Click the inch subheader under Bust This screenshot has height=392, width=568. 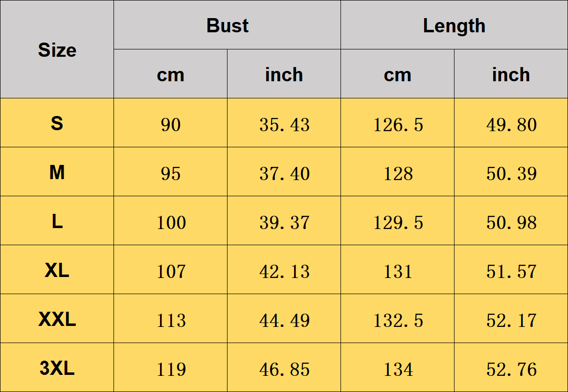284,74
